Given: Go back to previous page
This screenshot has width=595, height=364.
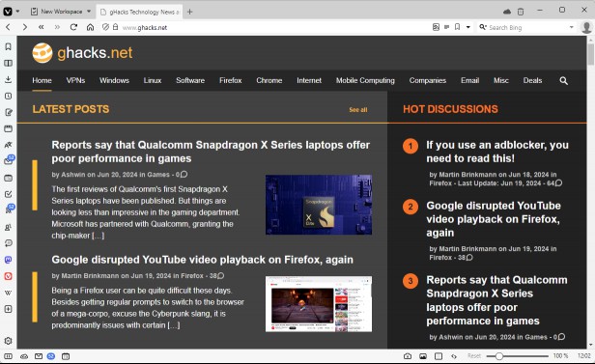Looking at the screenshot, I should pos(8,27).
